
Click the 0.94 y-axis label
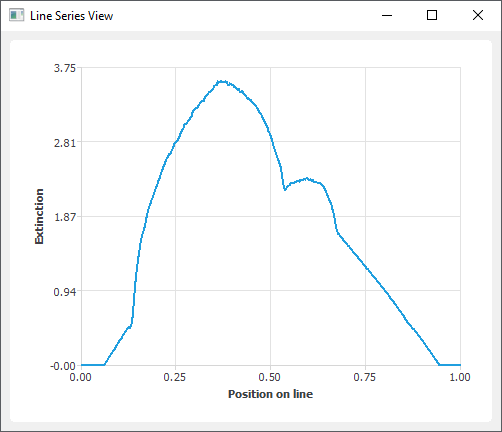click(65, 292)
